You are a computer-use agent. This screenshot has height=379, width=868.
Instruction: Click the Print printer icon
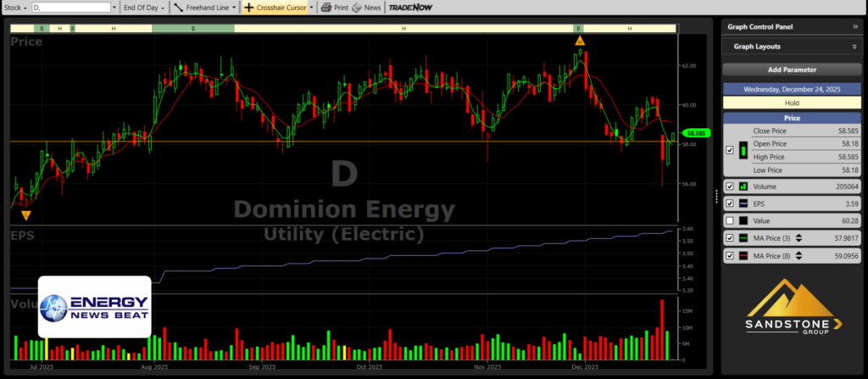click(326, 8)
